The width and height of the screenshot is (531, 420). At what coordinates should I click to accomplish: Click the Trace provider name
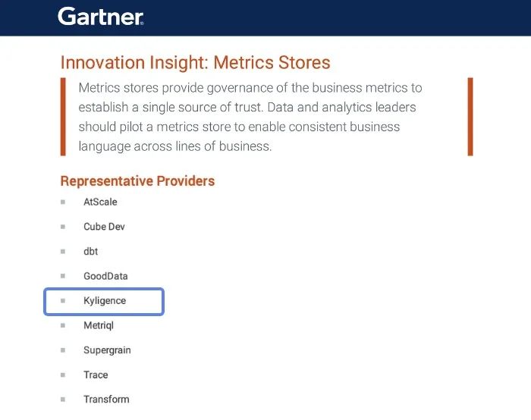[96, 375]
